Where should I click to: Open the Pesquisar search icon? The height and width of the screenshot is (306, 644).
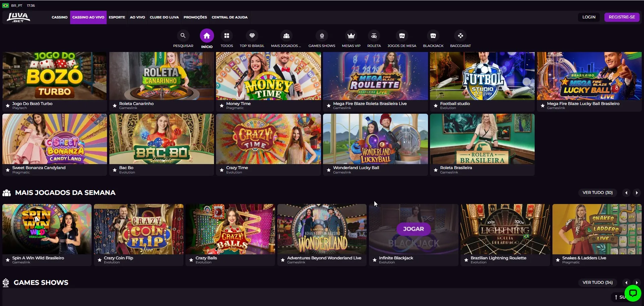(183, 36)
